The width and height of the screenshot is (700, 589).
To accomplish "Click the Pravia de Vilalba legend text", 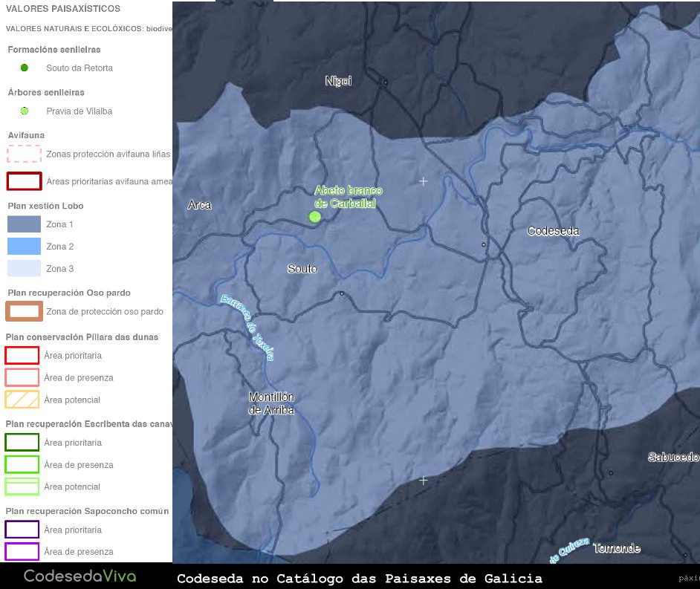I will [79, 111].
